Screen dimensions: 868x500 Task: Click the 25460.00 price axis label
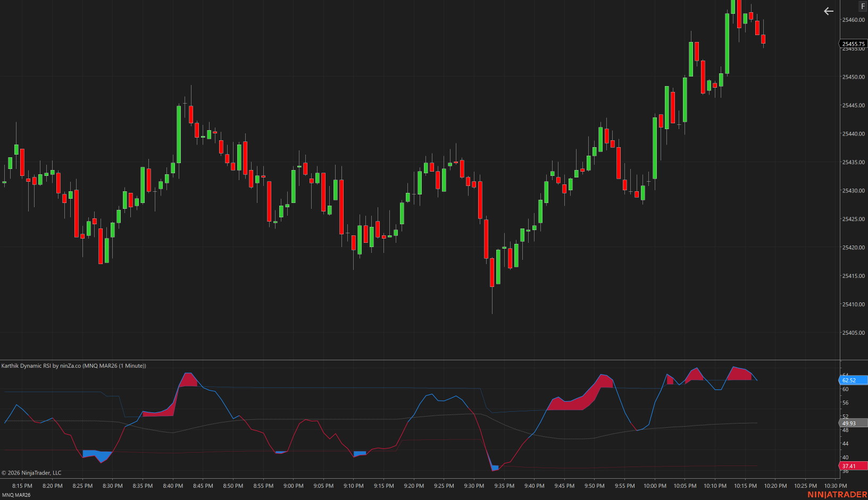coord(853,20)
